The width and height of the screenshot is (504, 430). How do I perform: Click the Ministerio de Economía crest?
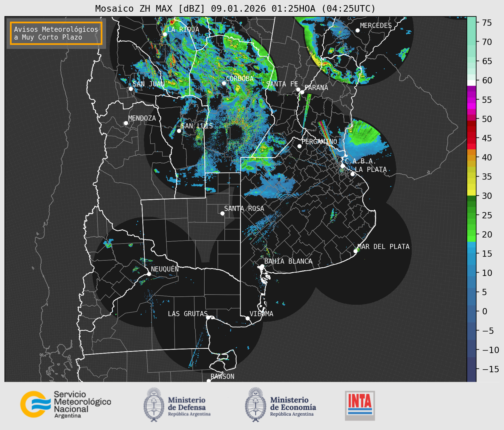pos(255,405)
